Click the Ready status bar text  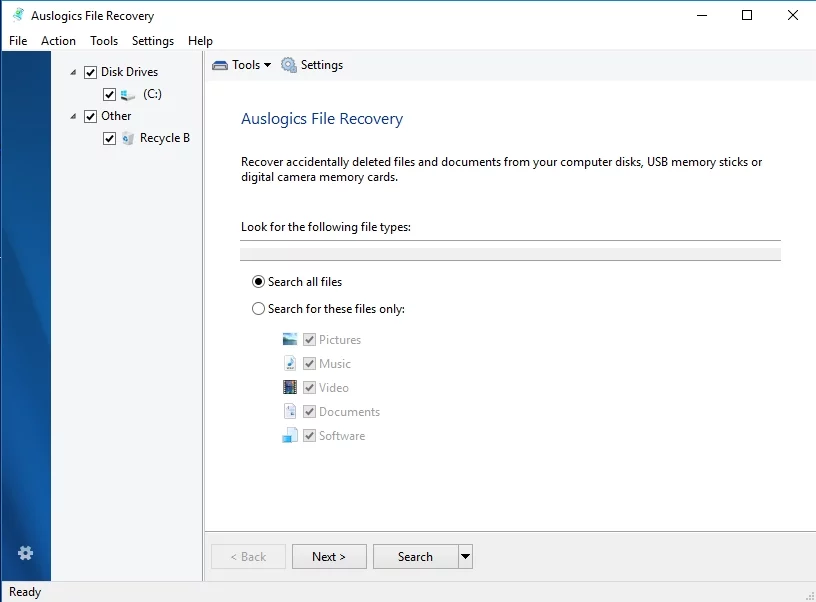point(24,591)
